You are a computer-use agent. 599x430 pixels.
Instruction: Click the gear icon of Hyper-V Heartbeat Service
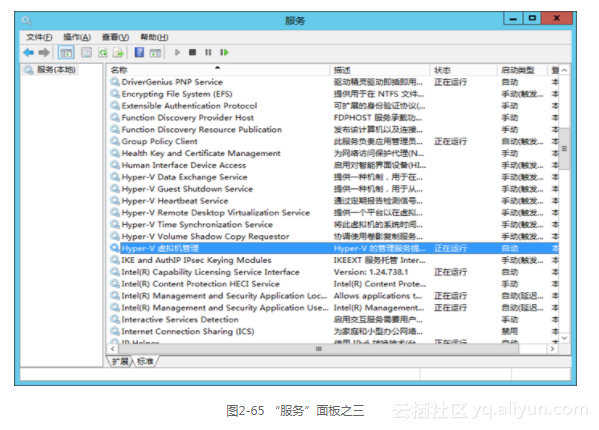pyautogui.click(x=115, y=200)
